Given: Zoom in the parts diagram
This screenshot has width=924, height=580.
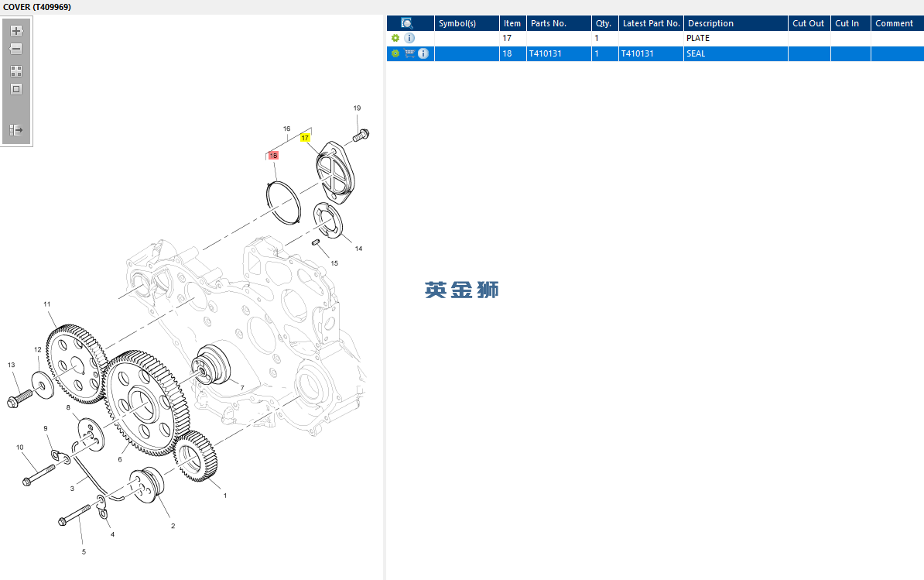Looking at the screenshot, I should [16, 31].
